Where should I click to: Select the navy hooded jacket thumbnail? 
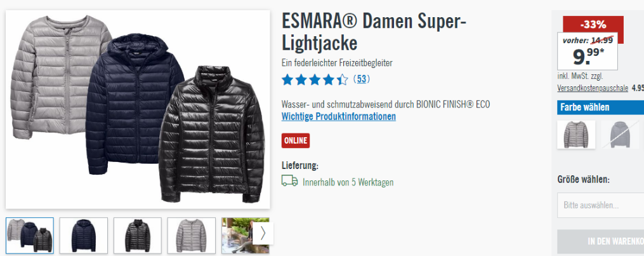pyautogui.click(x=84, y=235)
